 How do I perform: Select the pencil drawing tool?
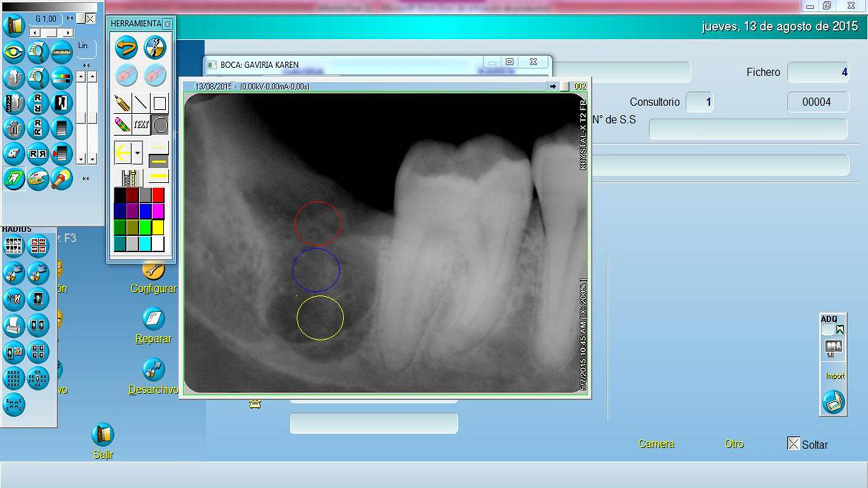coord(122,103)
